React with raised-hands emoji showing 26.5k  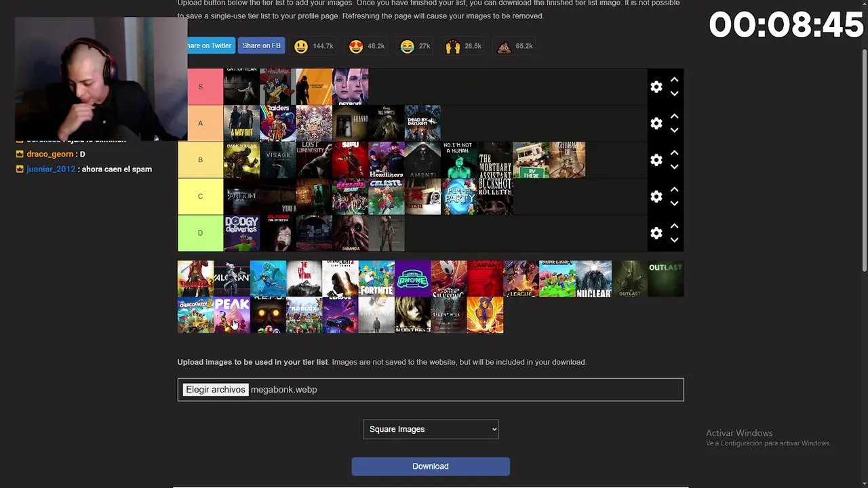pos(464,46)
